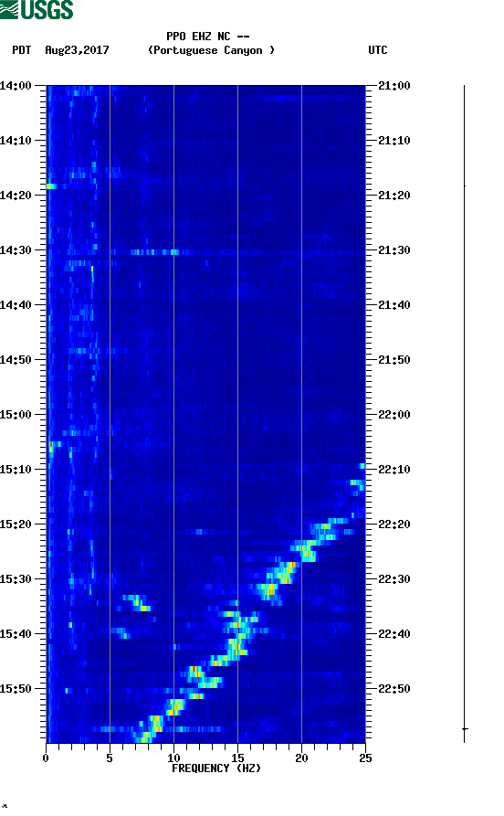
Task: Click the '21:20' UTC time label
Action: click(394, 196)
